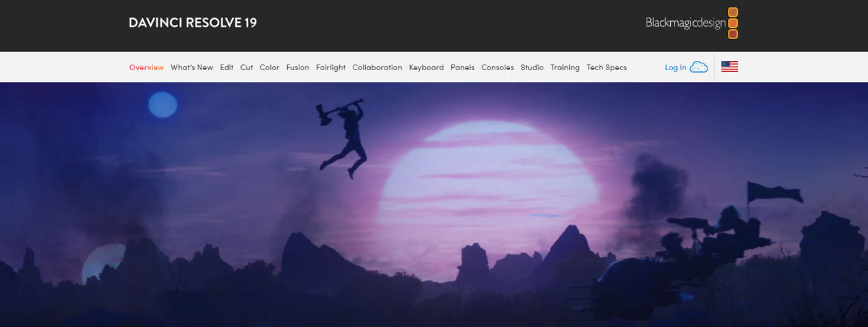868x327 pixels.
Task: Open the Panels page
Action: coord(463,68)
